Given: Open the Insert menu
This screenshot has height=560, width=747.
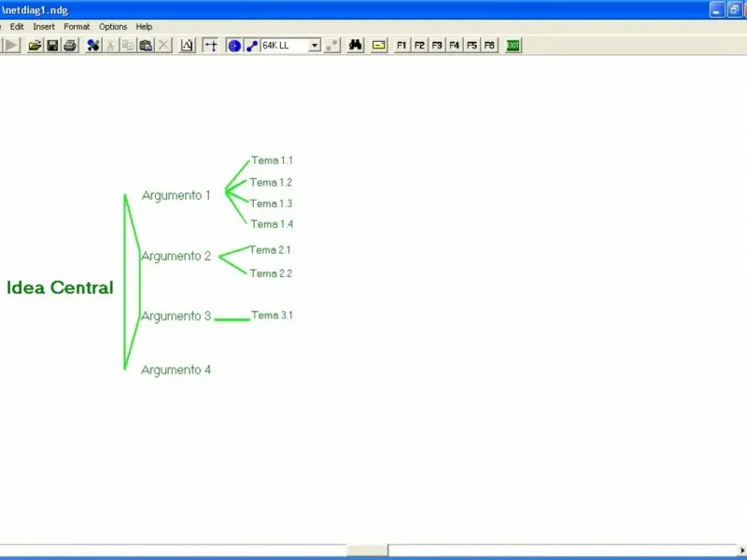Looking at the screenshot, I should click(x=44, y=27).
